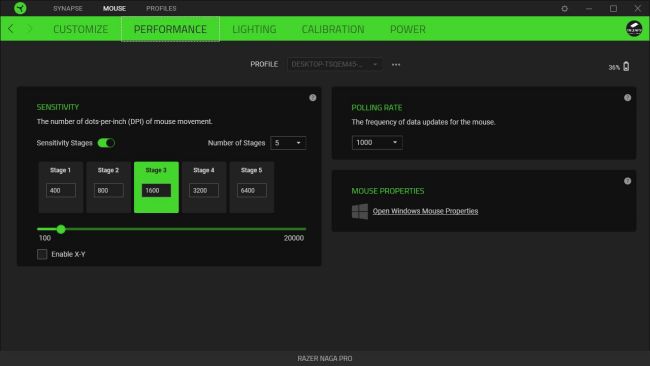Open Mouse Properties help question mark
The width and height of the screenshot is (650, 366).
pyautogui.click(x=627, y=181)
